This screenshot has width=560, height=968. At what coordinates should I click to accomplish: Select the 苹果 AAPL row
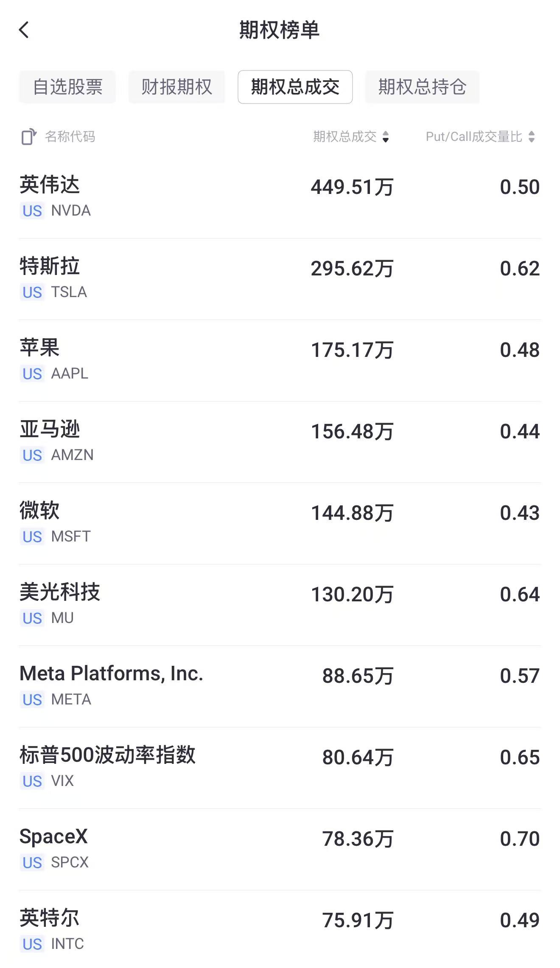(x=280, y=361)
